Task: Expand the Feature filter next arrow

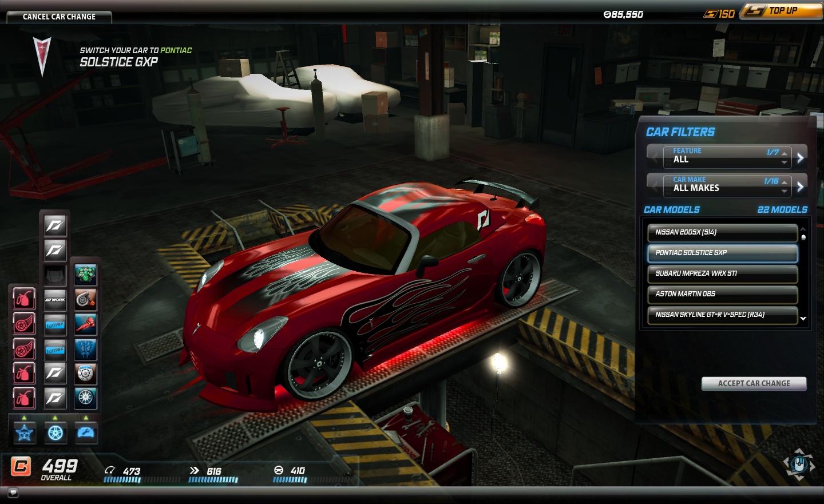Action: tap(801, 157)
